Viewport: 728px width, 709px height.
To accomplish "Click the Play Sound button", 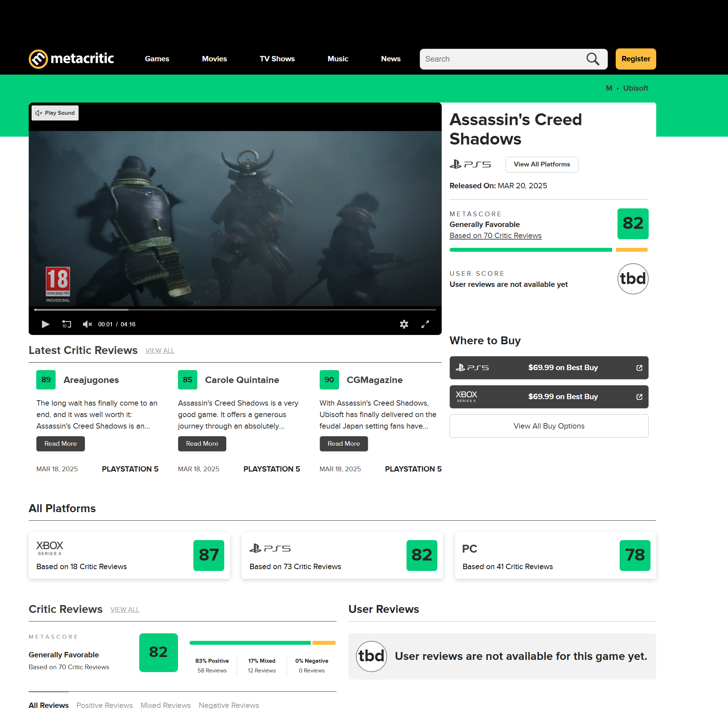I will pyautogui.click(x=55, y=113).
